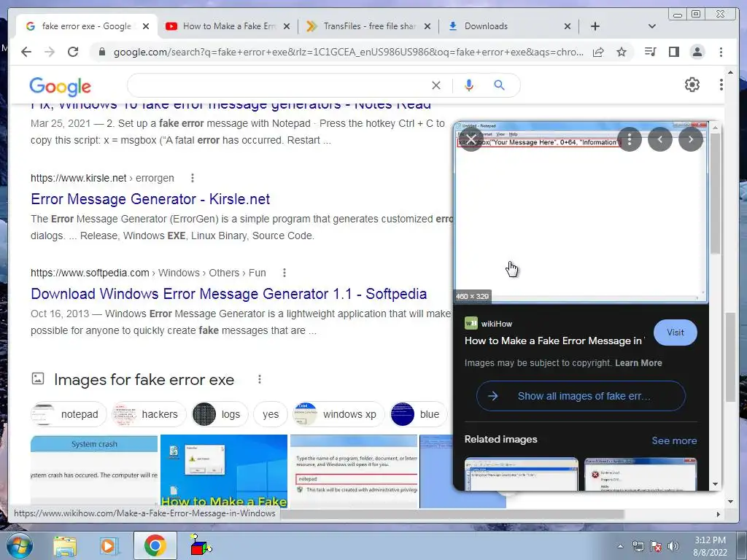Image resolution: width=747 pixels, height=560 pixels.
Task: Click the page vertical scrollbar
Action: tap(730, 357)
